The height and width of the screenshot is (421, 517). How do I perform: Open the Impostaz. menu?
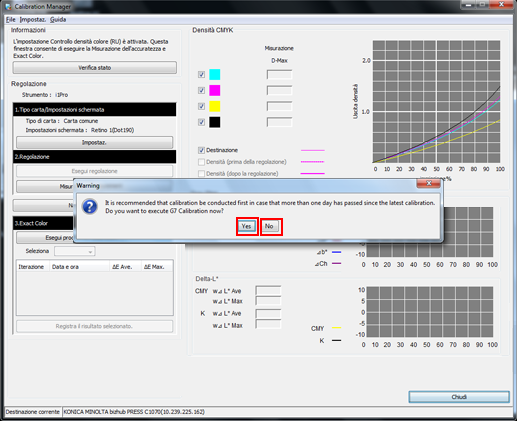pyautogui.click(x=33, y=20)
